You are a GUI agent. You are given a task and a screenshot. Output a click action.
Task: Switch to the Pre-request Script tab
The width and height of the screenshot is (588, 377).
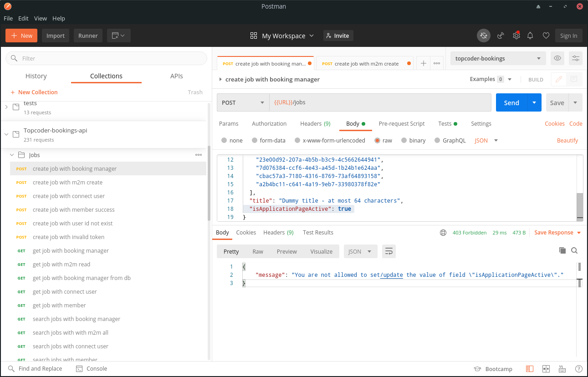(401, 124)
